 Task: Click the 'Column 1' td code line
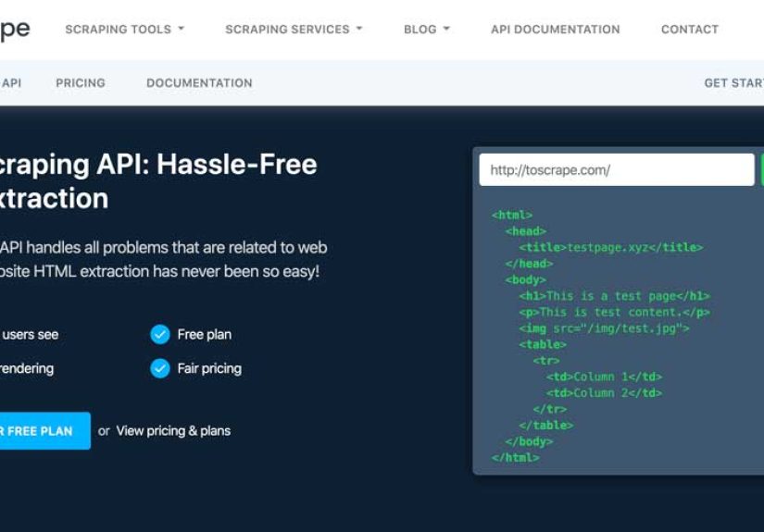(x=604, y=377)
